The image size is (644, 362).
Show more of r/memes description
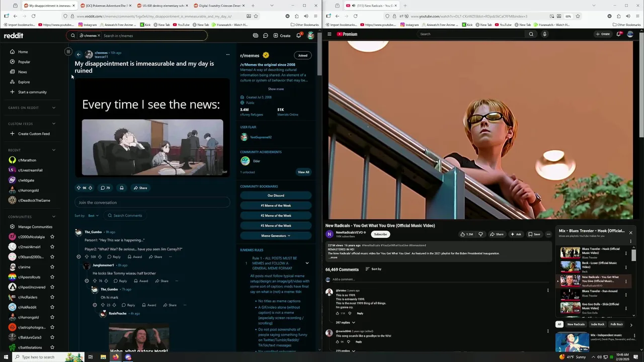[x=276, y=89]
